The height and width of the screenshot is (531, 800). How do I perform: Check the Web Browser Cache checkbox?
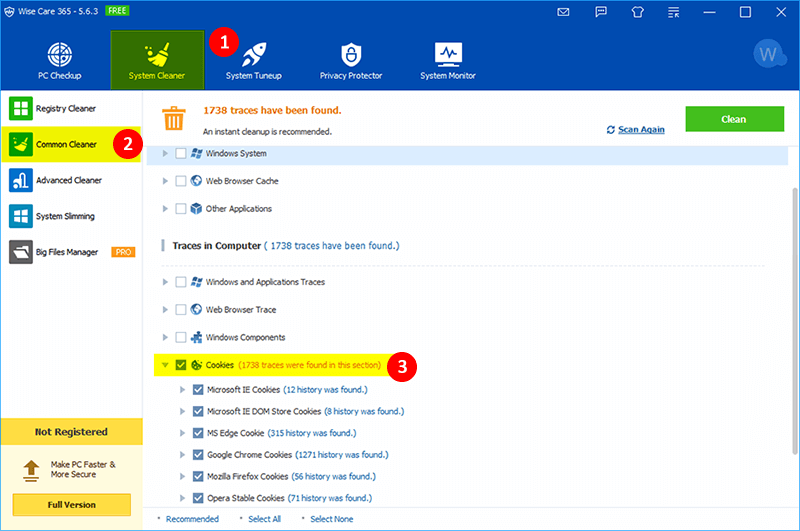181,181
